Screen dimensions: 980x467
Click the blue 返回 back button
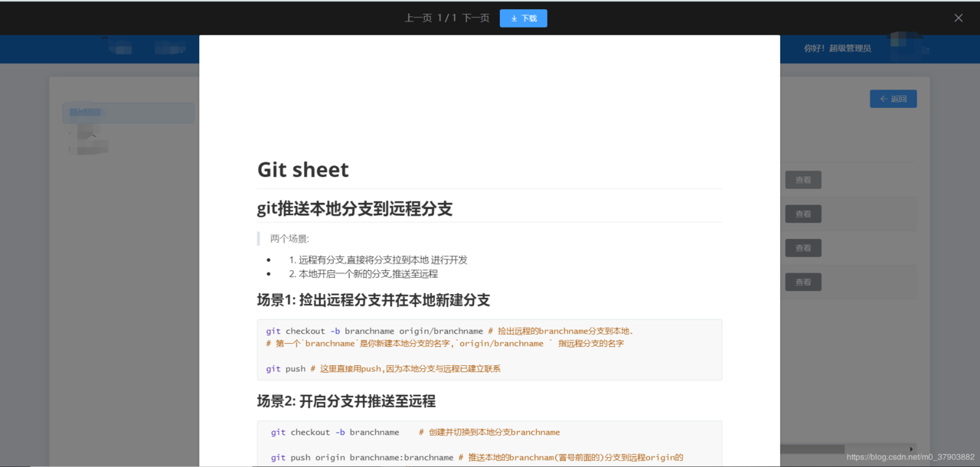tap(893, 99)
